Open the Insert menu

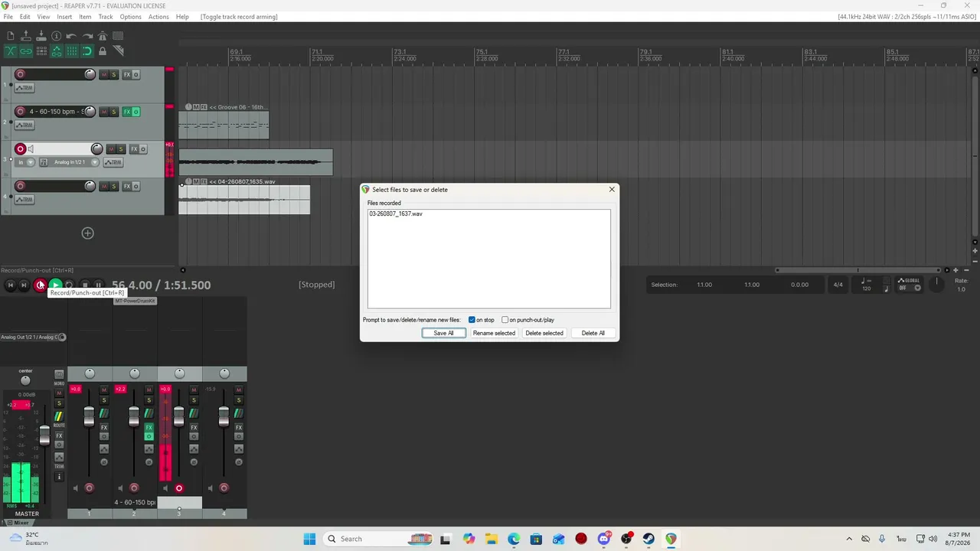pyautogui.click(x=64, y=17)
